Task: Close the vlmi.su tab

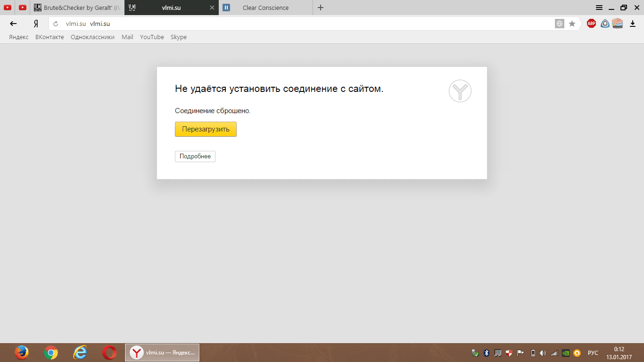Action: pyautogui.click(x=212, y=8)
